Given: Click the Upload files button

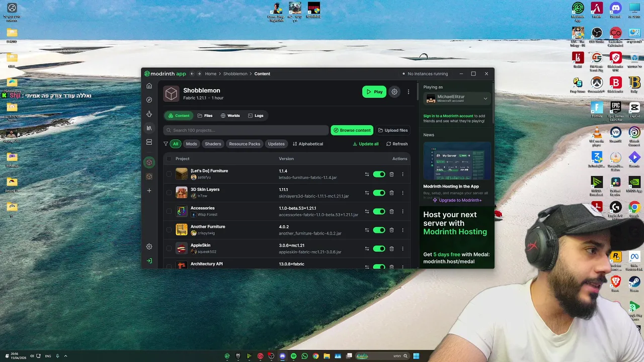Looking at the screenshot, I should click(393, 130).
